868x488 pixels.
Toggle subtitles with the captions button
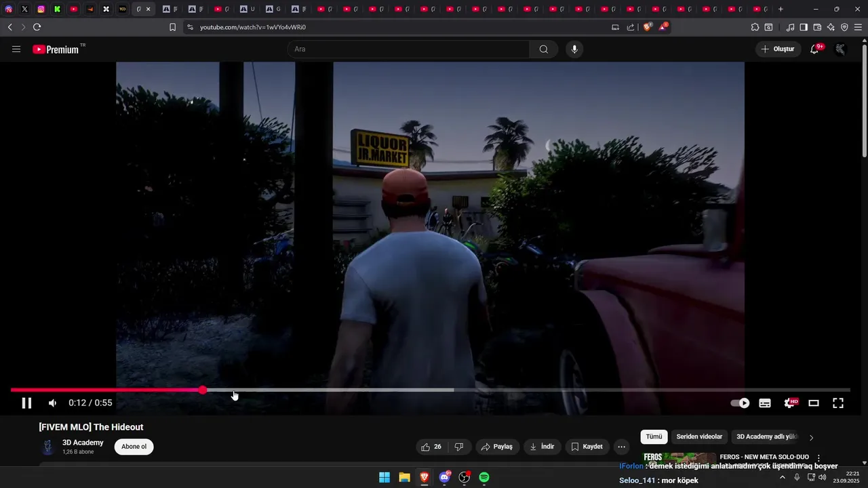[x=765, y=403]
